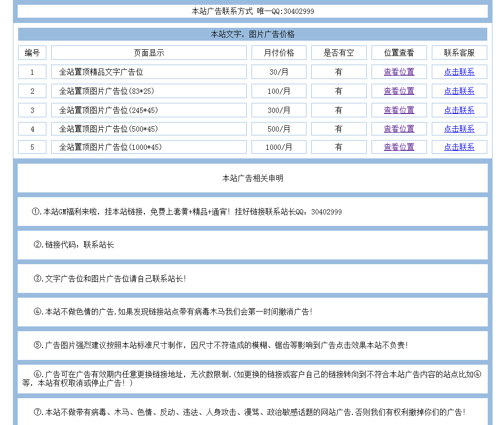Click statement ② 链接代码：联系站长
Viewport: 504px width, 425px height.
[252, 245]
